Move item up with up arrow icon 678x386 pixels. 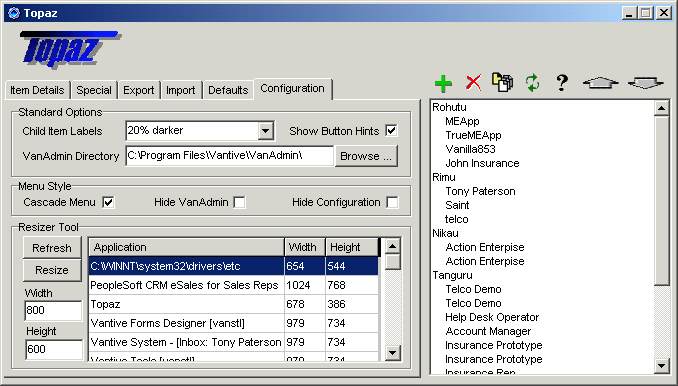pyautogui.click(x=601, y=82)
